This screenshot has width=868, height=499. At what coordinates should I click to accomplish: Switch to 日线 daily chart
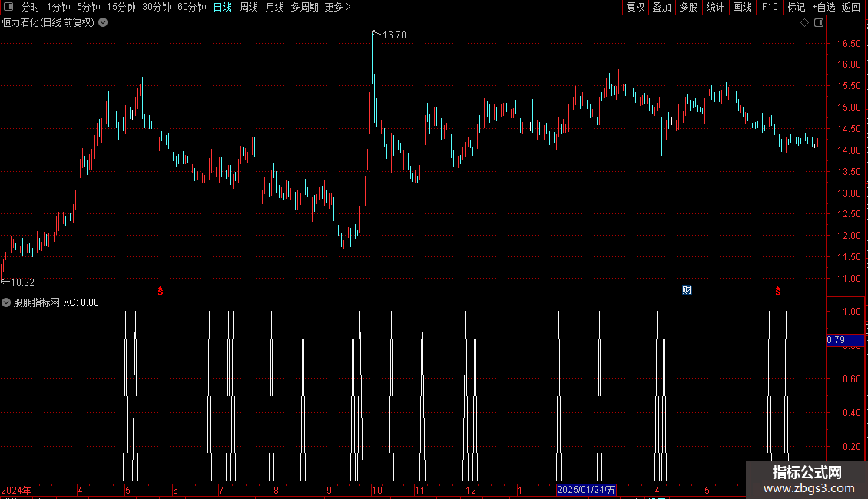223,7
